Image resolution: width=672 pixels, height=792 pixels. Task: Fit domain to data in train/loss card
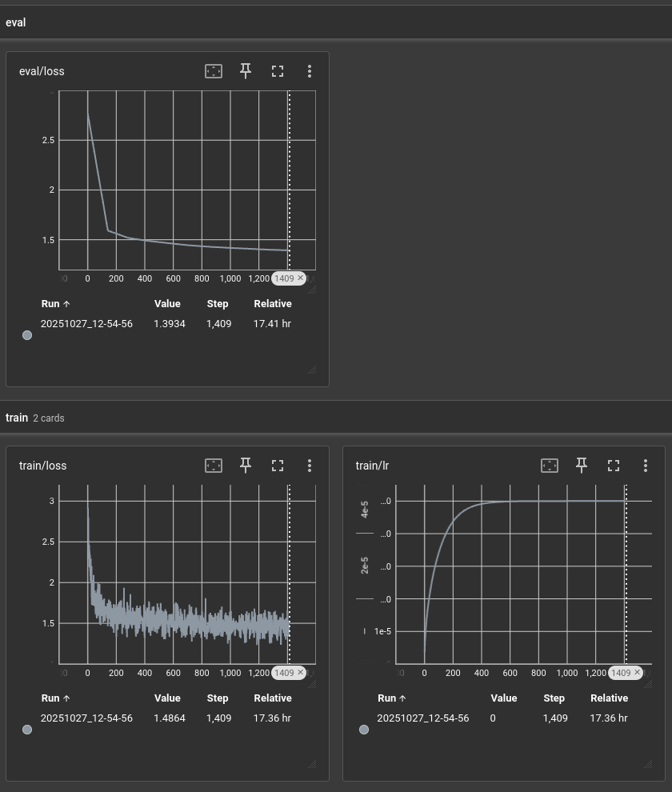214,466
